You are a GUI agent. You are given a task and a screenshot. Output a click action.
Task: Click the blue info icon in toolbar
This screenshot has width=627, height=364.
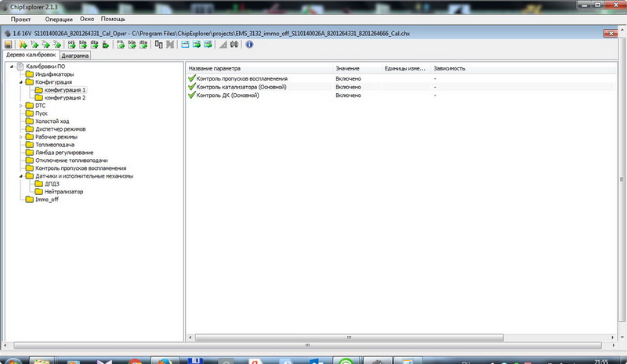coord(249,45)
